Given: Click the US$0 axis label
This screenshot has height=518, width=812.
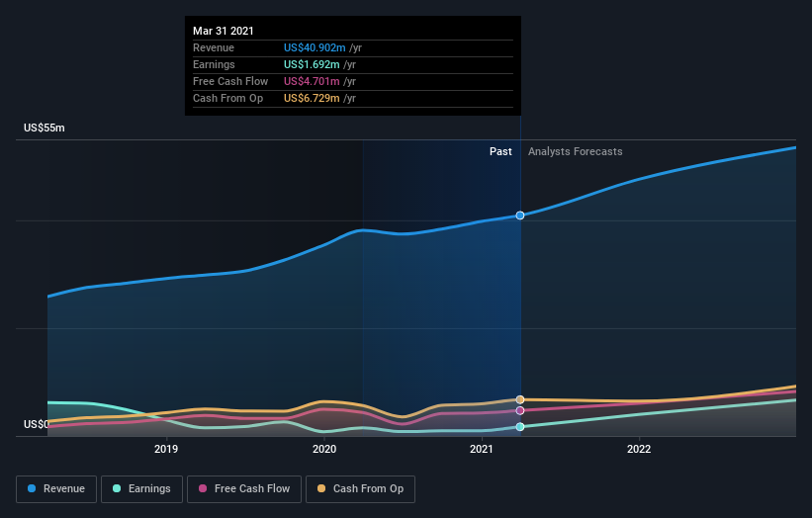Looking at the screenshot, I should [37, 424].
